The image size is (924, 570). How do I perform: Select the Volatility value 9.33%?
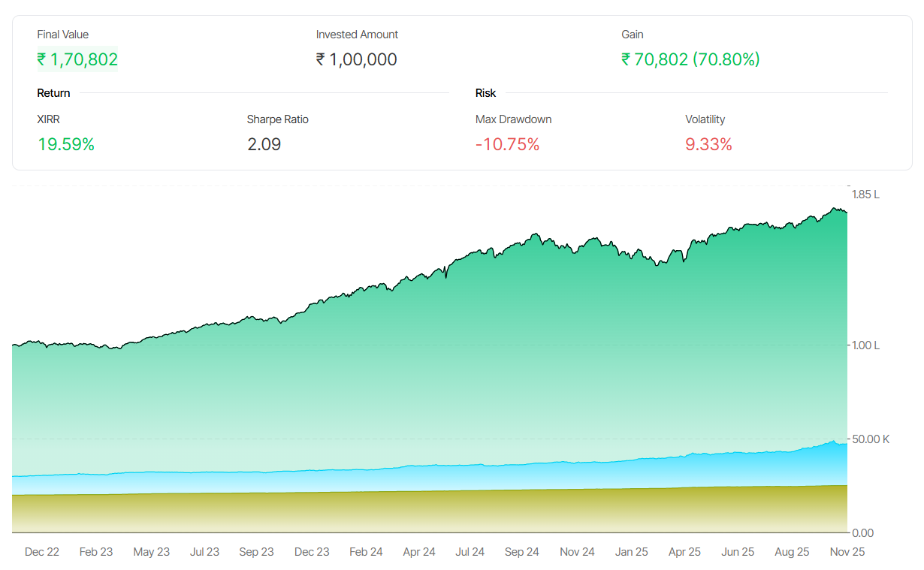[x=708, y=145]
